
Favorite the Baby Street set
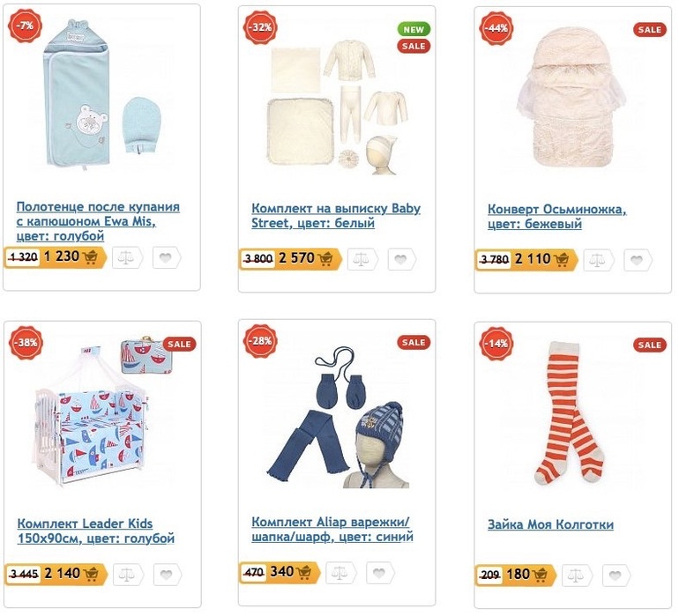401,258
